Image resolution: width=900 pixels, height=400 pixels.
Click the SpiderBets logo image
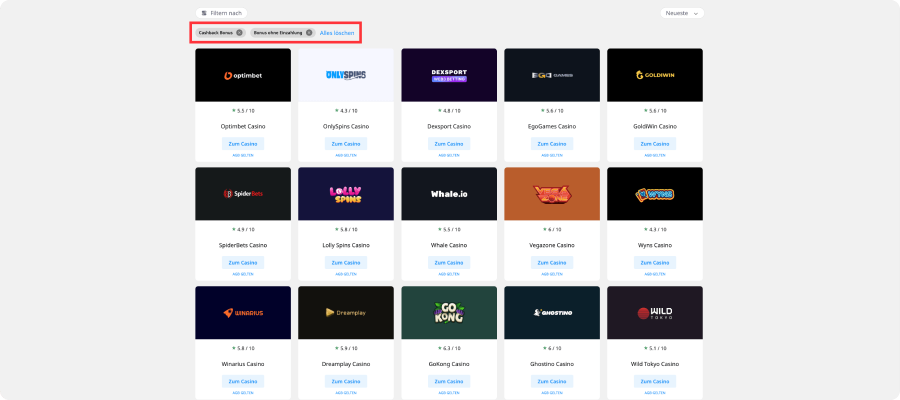(243, 193)
